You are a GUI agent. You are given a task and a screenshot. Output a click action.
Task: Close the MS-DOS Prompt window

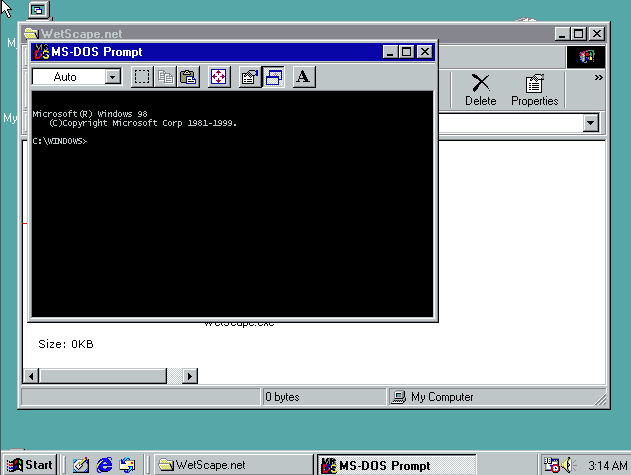click(425, 52)
